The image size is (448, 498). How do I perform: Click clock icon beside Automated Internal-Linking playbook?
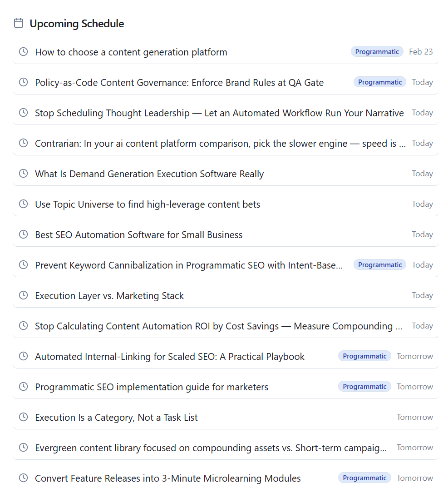[x=23, y=356]
